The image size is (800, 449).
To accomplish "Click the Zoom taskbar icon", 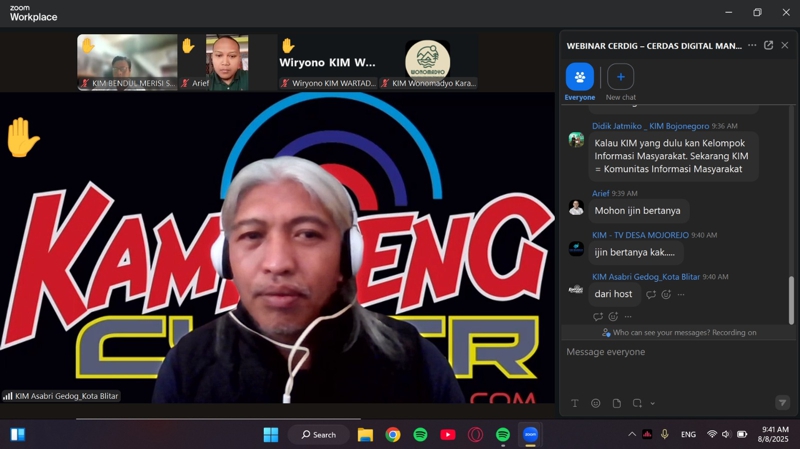I will 531,435.
